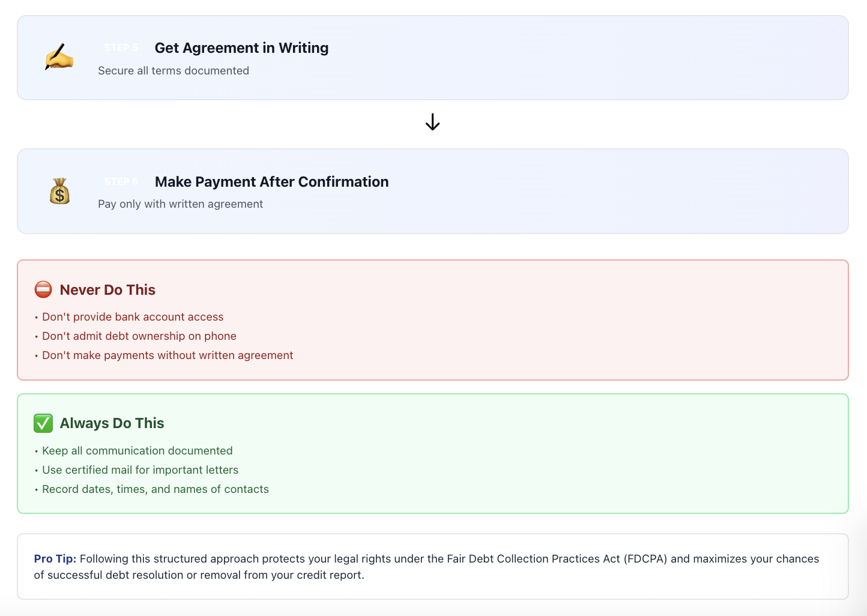This screenshot has width=867, height=616.
Task: Click Pay only with written agreement text
Action: click(x=180, y=204)
